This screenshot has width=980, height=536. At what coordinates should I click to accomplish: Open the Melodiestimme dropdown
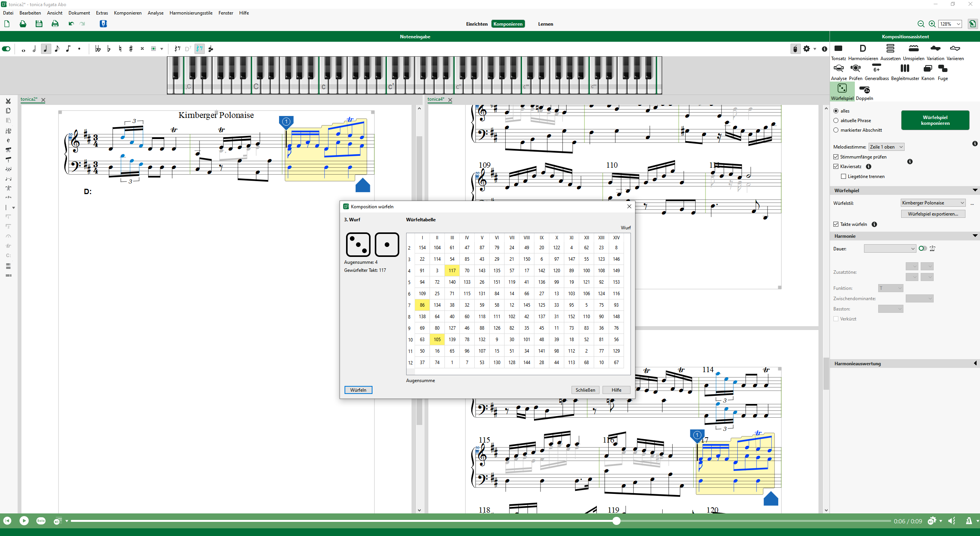887,147
